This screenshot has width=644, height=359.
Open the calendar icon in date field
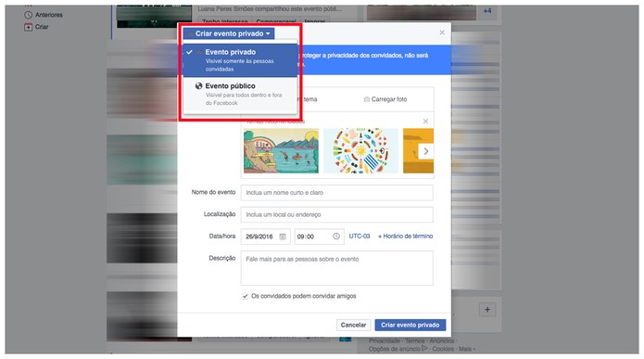(x=283, y=237)
